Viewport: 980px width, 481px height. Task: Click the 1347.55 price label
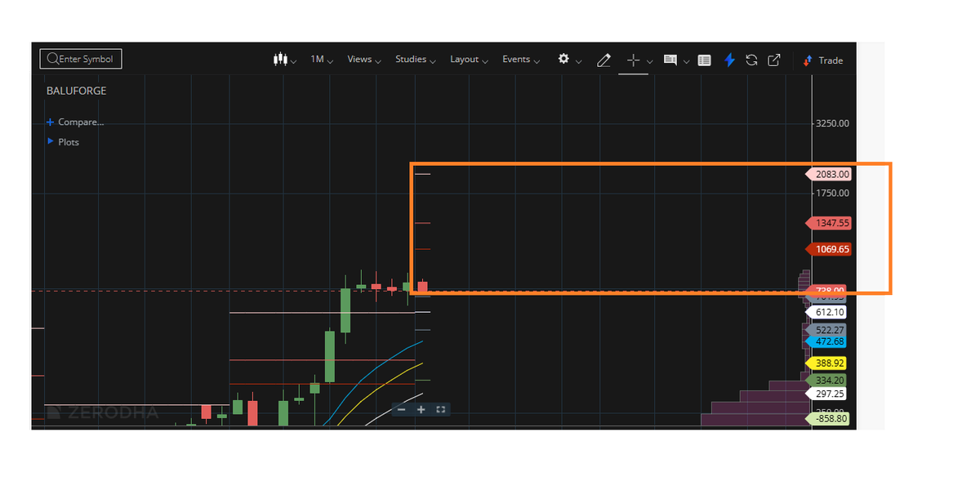pos(829,223)
